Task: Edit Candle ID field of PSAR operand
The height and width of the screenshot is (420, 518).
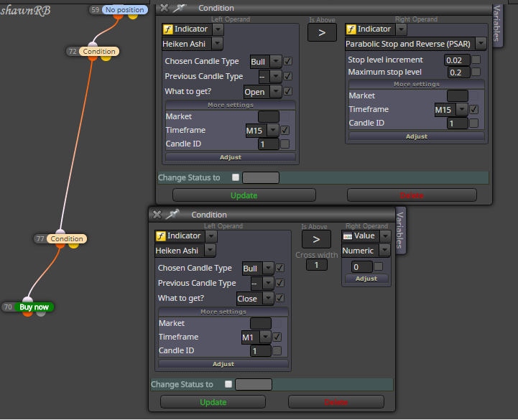Action: [x=457, y=123]
